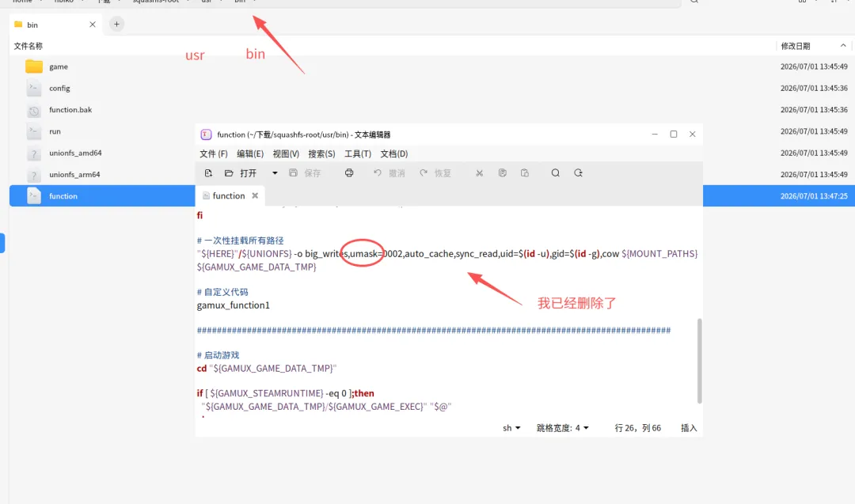The width and height of the screenshot is (855, 504).
Task: Sort by 修改日期 column header
Action: (x=795, y=47)
